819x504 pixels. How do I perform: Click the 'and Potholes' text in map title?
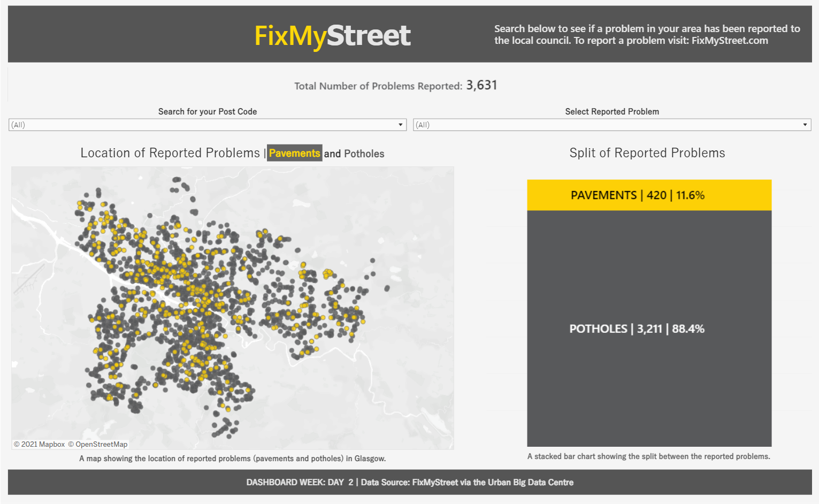pyautogui.click(x=354, y=154)
